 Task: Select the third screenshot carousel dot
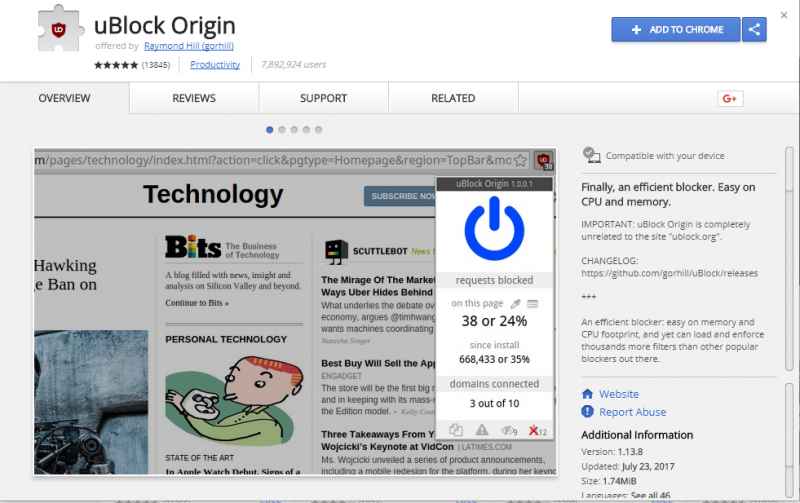294,130
